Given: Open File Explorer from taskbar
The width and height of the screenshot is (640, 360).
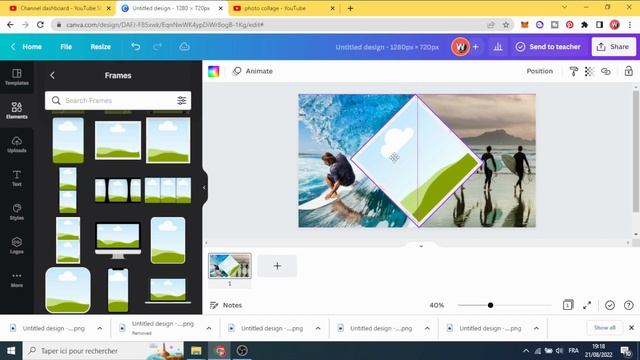Looking at the screenshot, I should (196, 351).
